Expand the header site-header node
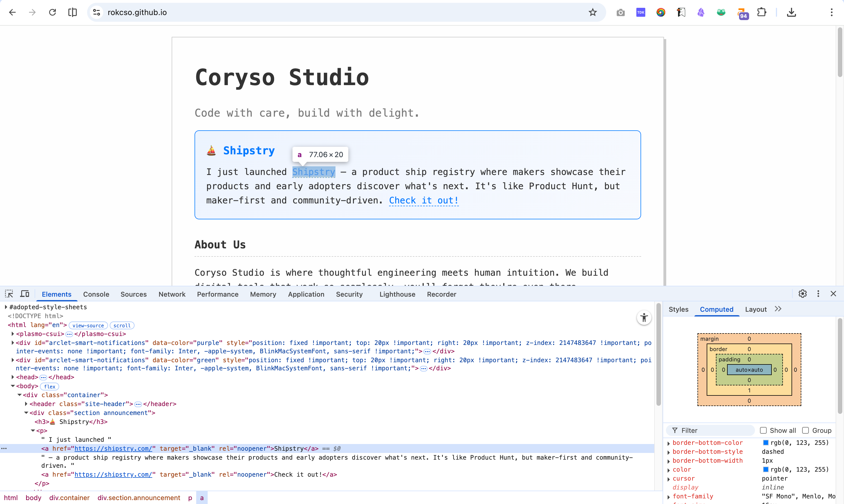Viewport: 844px width, 504px height. [26, 404]
